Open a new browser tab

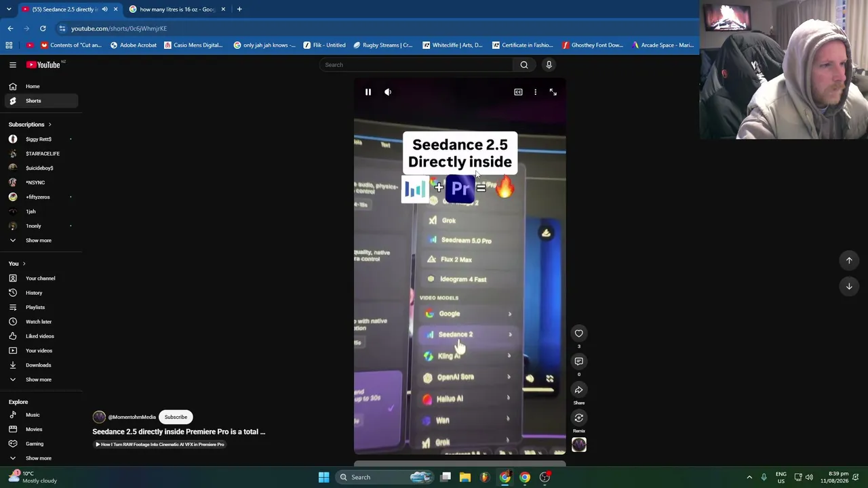239,9
